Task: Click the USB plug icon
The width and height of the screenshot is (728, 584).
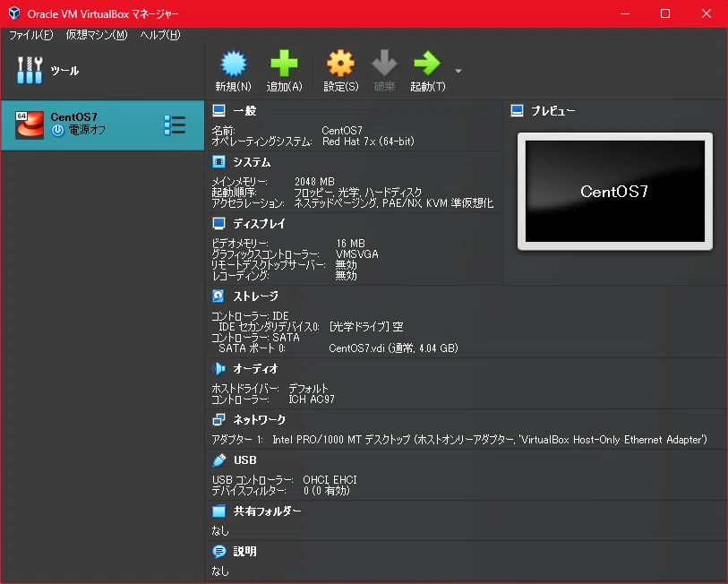Action: point(218,460)
